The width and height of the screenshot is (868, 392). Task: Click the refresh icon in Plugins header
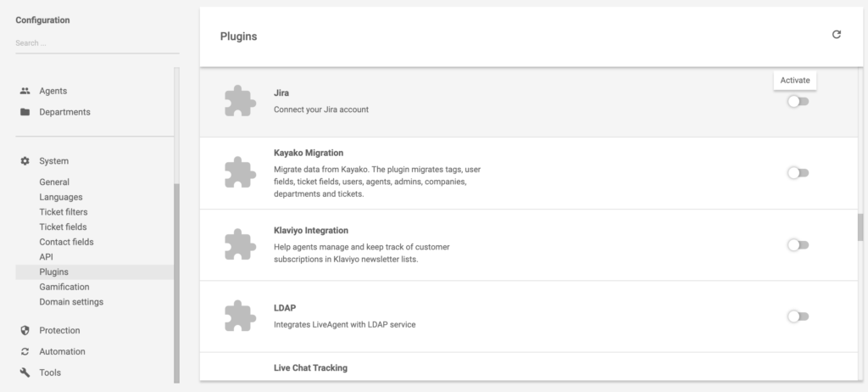tap(837, 35)
